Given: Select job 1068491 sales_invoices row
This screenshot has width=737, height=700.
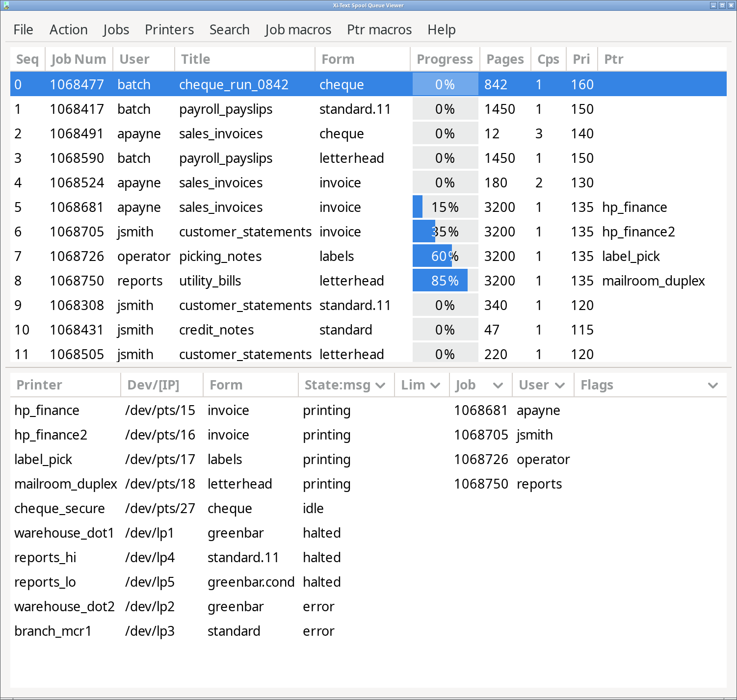Looking at the screenshot, I should [368, 133].
